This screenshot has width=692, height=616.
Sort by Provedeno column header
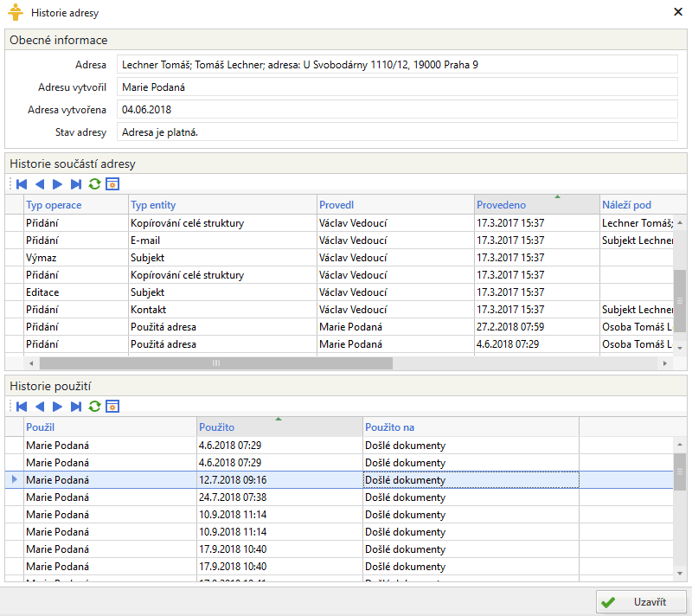(x=536, y=205)
